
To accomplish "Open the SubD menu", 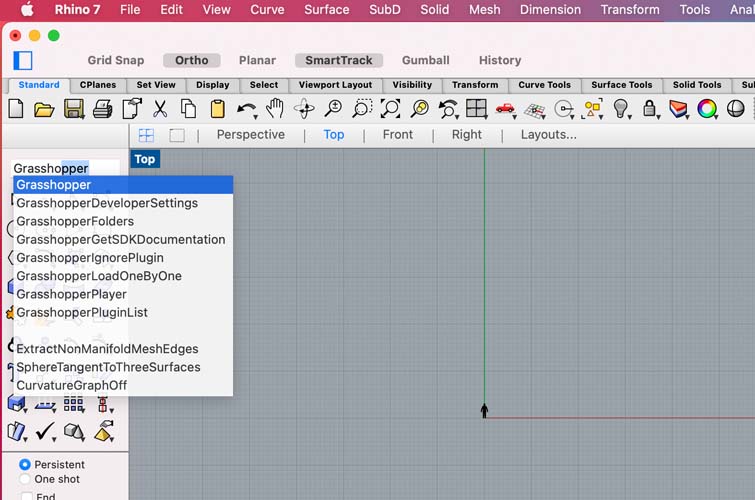I will (385, 10).
